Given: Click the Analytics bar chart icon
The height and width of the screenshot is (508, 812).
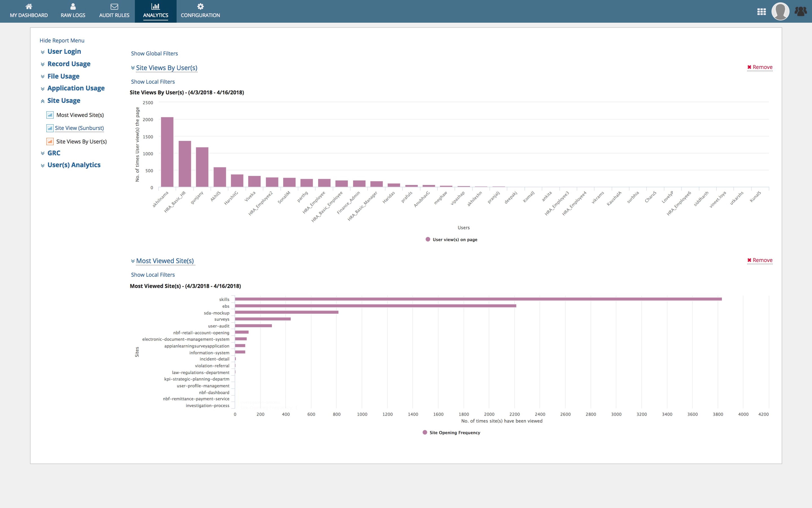Looking at the screenshot, I should click(x=155, y=6).
